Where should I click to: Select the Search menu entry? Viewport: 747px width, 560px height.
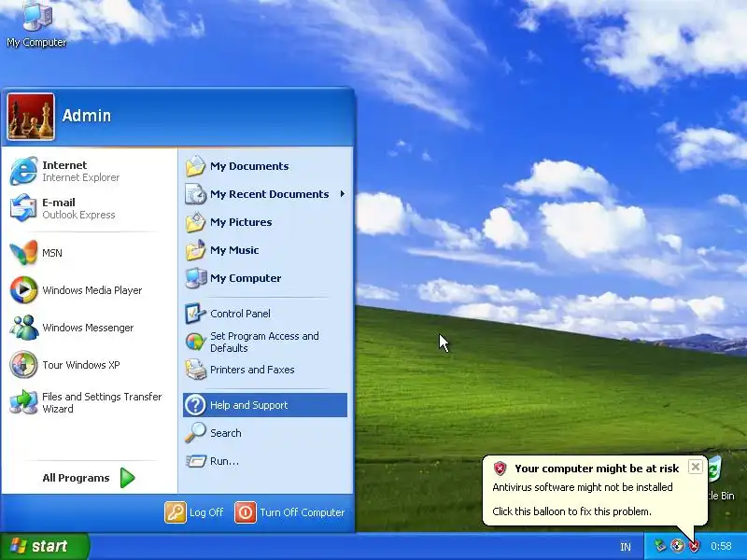pos(265,433)
